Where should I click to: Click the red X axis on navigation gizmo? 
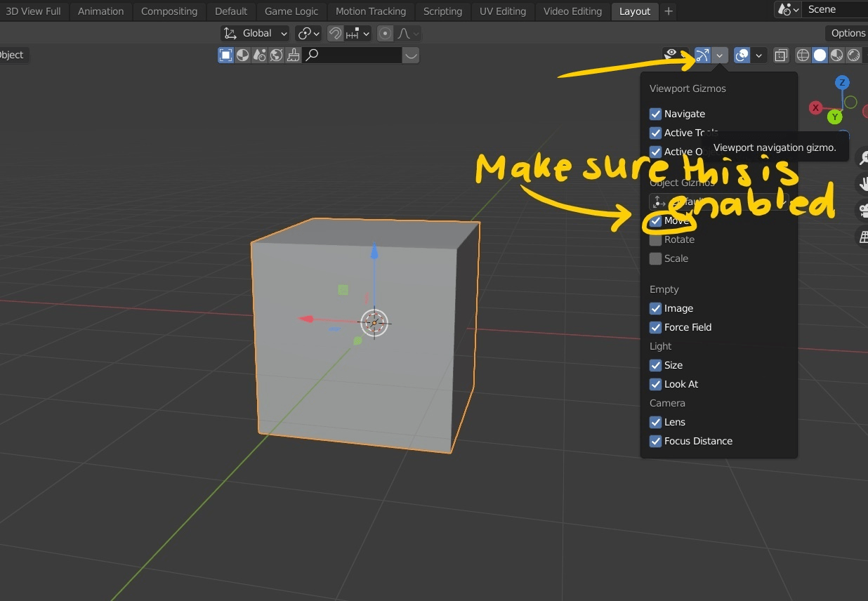(x=815, y=108)
